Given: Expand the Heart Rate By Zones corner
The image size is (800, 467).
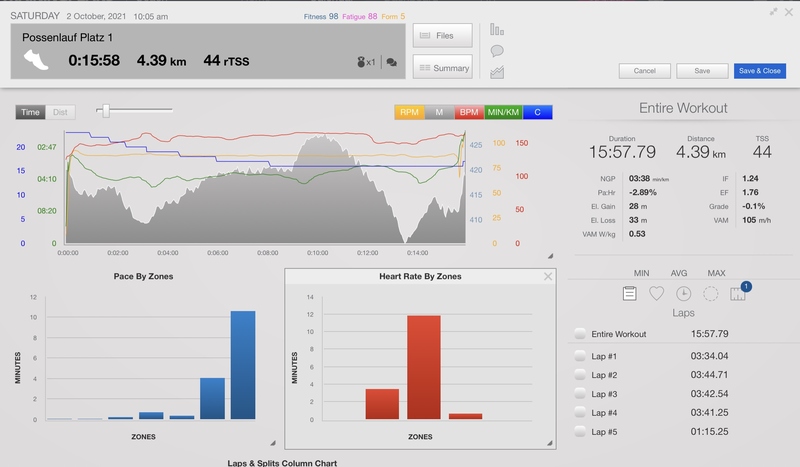Looking at the screenshot, I should point(548,442).
